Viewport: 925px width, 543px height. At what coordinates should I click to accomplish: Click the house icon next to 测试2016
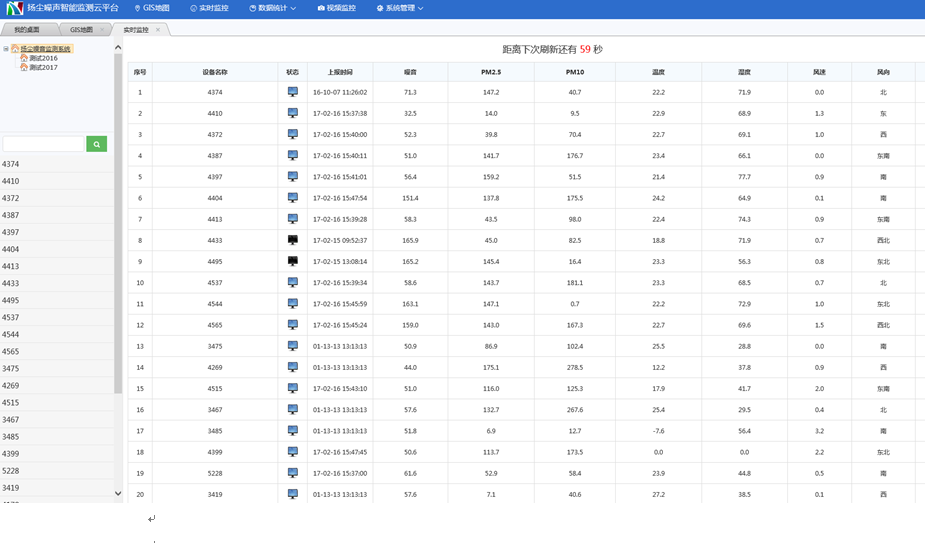click(23, 58)
